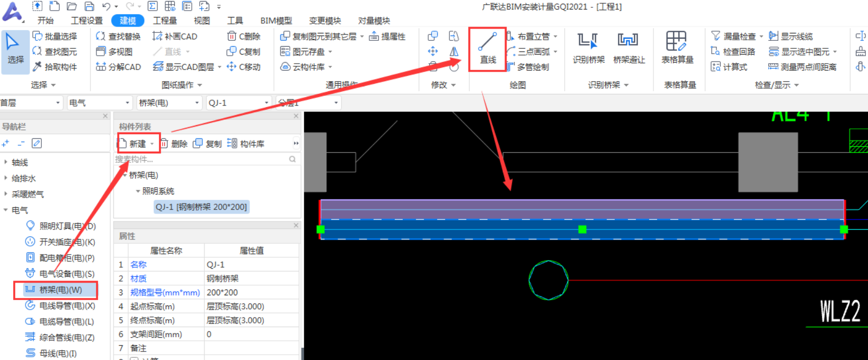Switch to the 工程量 ribbon tab
Image resolution: width=868 pixels, height=360 pixels.
coord(165,21)
